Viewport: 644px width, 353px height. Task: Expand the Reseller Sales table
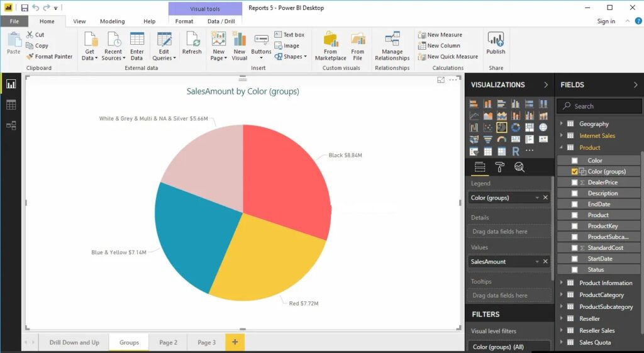point(562,330)
